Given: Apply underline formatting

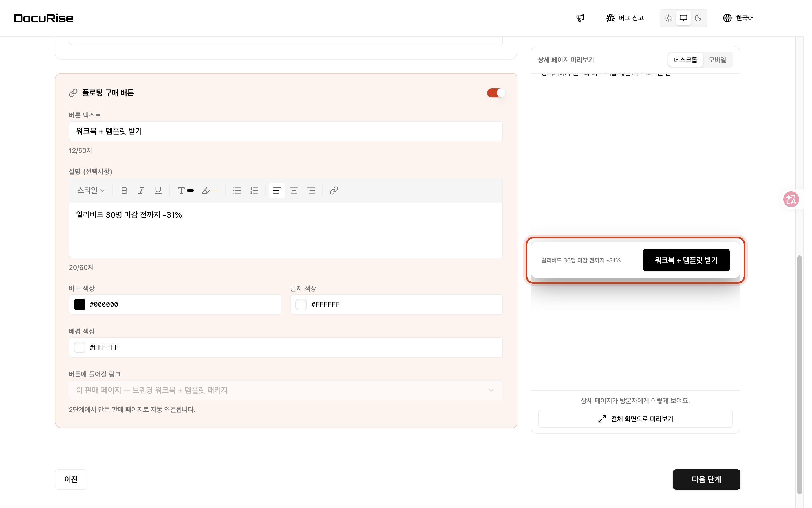Looking at the screenshot, I should click(x=158, y=190).
